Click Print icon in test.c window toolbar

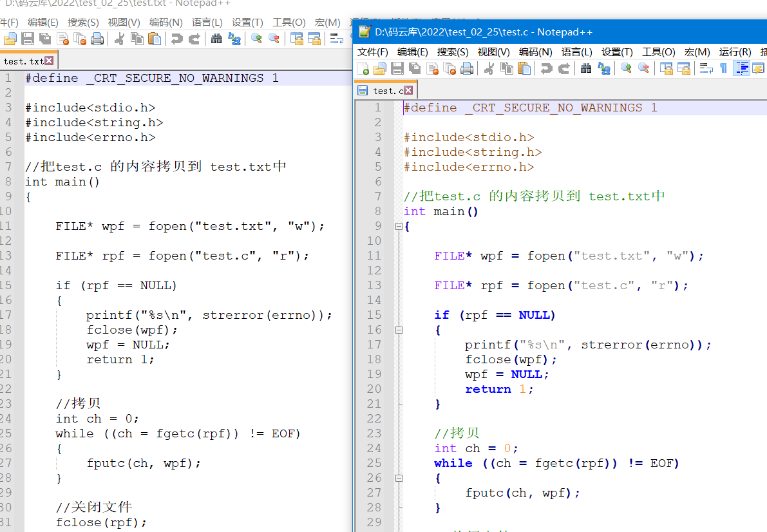pos(467,68)
